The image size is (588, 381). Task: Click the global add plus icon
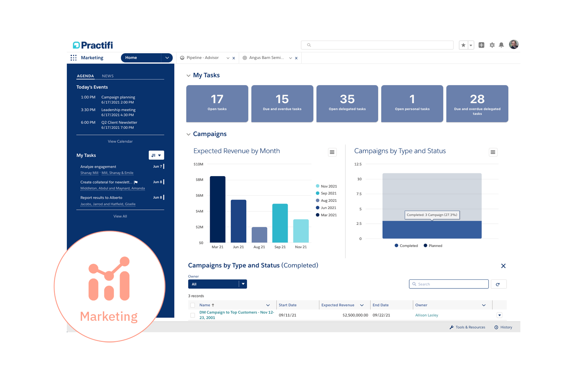tap(481, 45)
